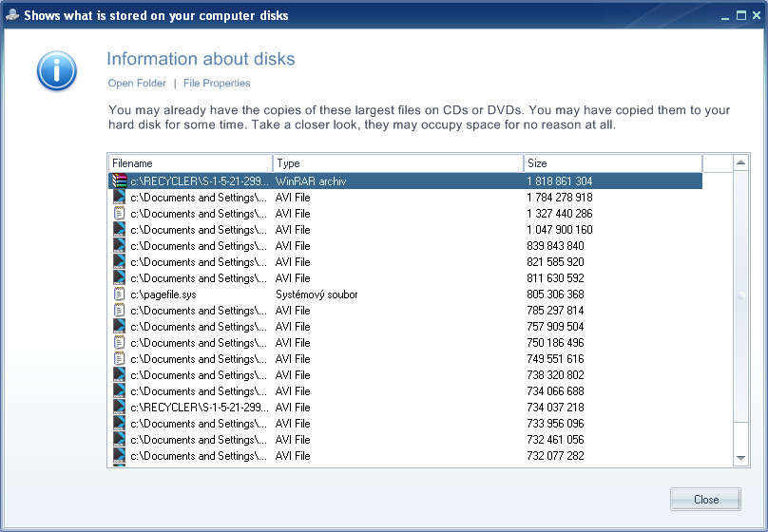Select the size value 1 047 900 160
The image size is (768, 532).
click(x=559, y=230)
